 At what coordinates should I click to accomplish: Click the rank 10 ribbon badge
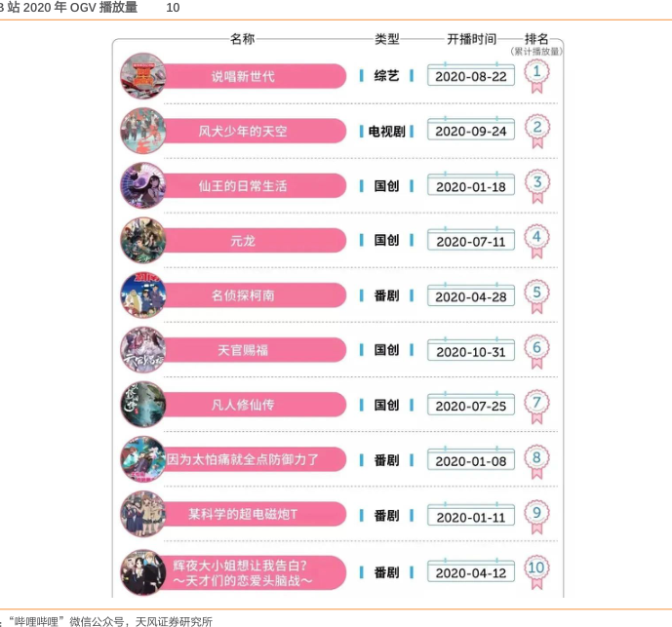(x=536, y=572)
